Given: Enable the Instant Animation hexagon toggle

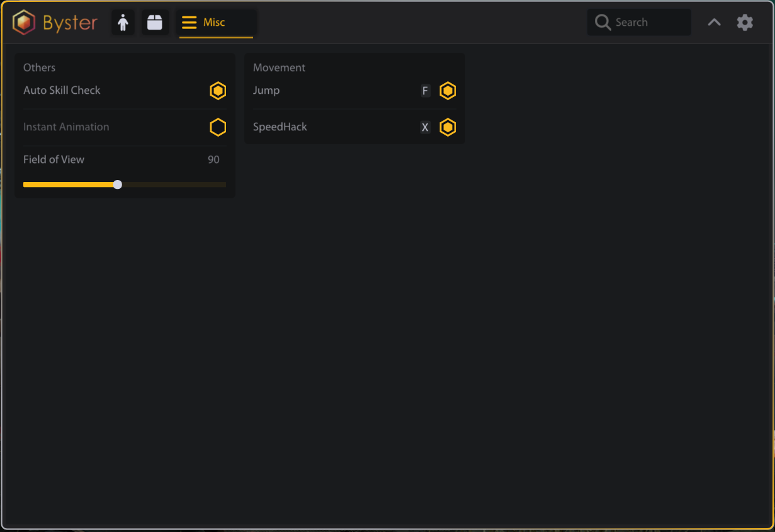Looking at the screenshot, I should click(218, 127).
